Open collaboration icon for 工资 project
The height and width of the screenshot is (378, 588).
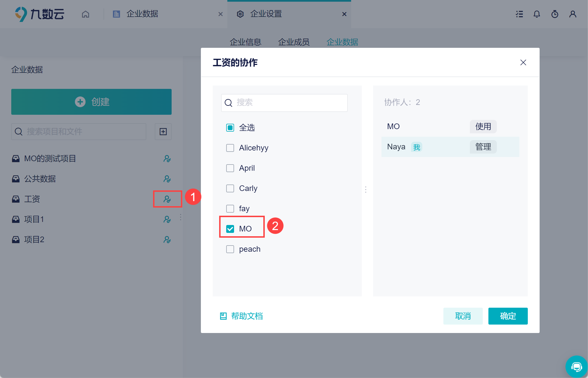pyautogui.click(x=167, y=199)
